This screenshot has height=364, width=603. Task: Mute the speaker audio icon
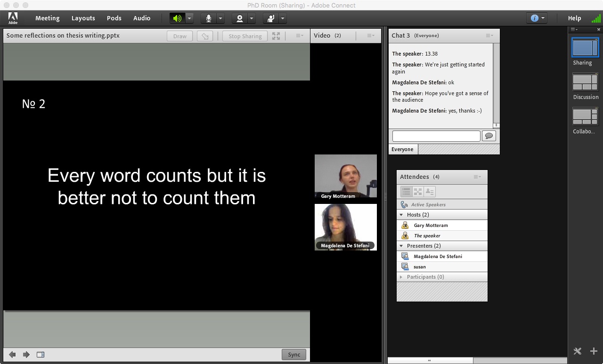tap(177, 18)
